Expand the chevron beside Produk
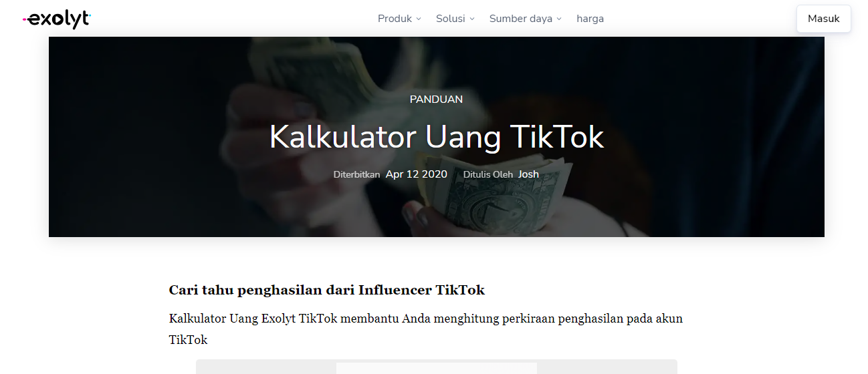868x374 pixels. [x=419, y=19]
